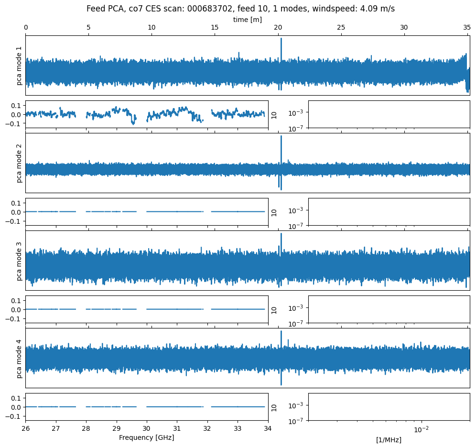Click the 35 tick label on time axis
Screen dimensions: 476x448
(x=467, y=28)
